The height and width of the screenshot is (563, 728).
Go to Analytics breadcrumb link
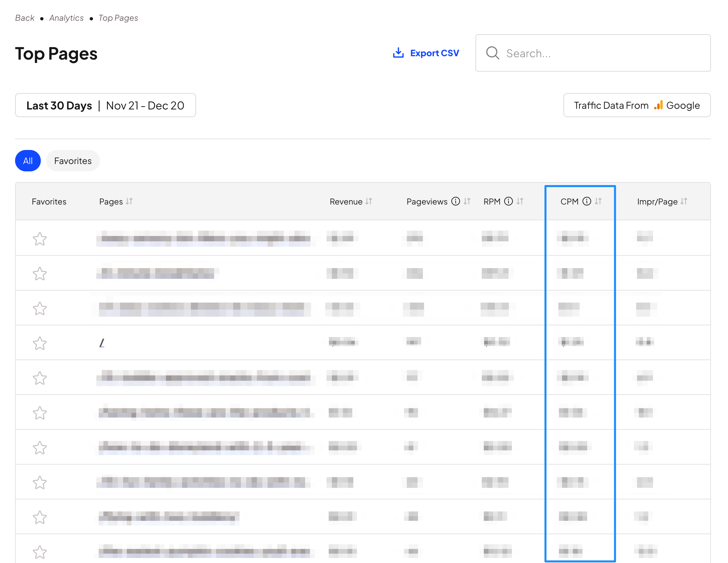point(66,18)
